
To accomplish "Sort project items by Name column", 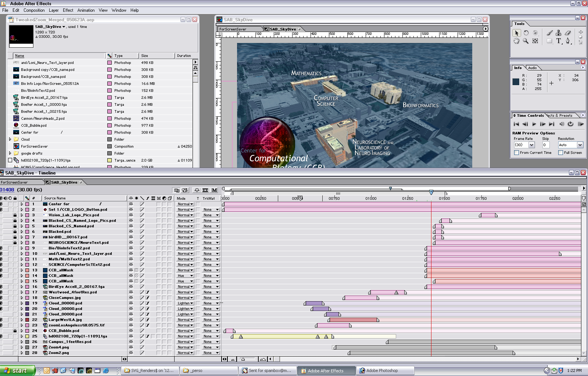I will pos(59,56).
